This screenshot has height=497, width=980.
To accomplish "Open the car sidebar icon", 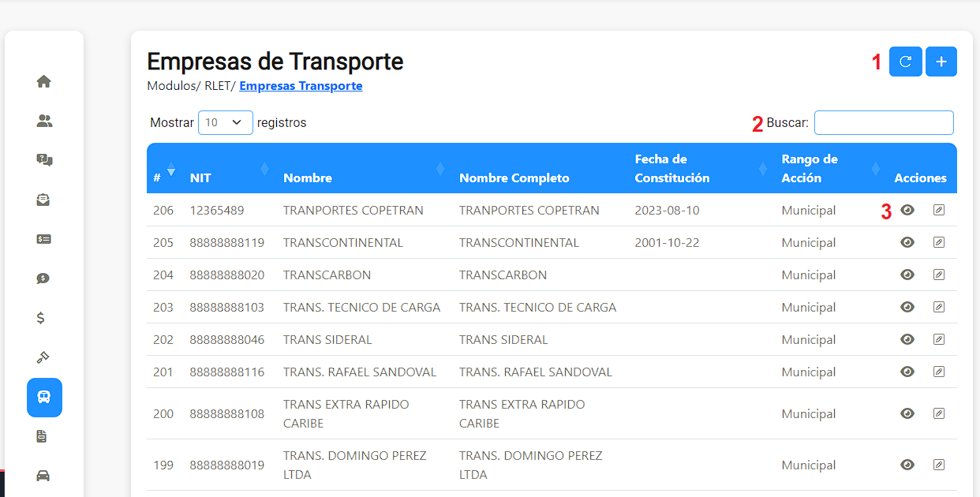I will [x=43, y=476].
